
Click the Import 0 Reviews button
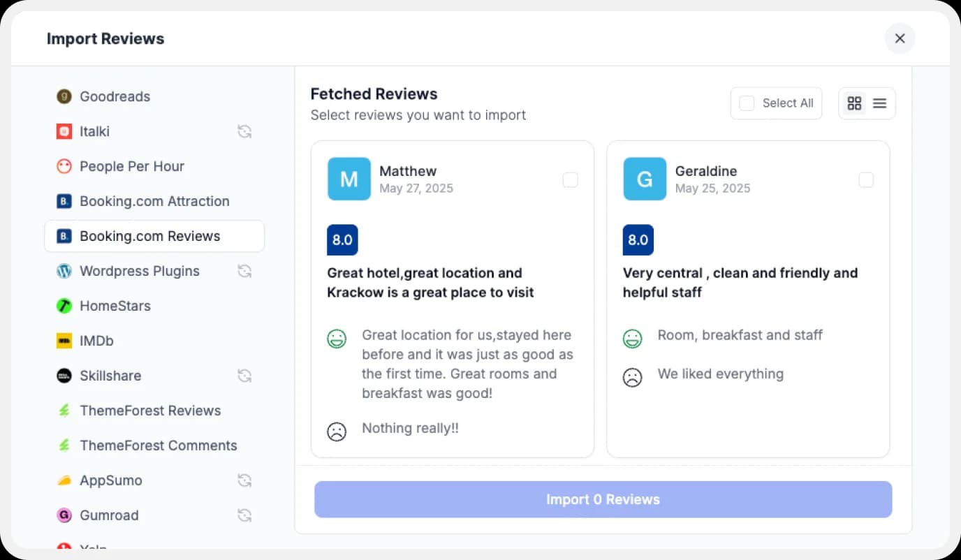click(x=603, y=499)
